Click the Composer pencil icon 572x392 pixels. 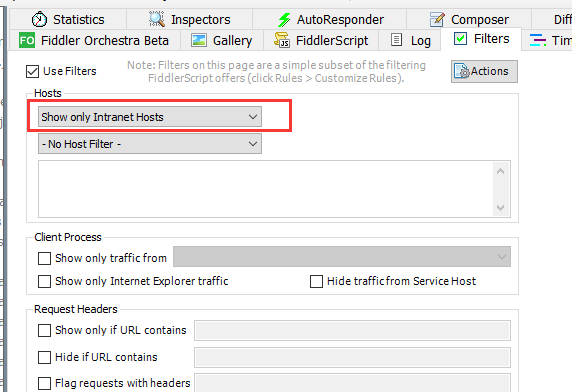437,19
